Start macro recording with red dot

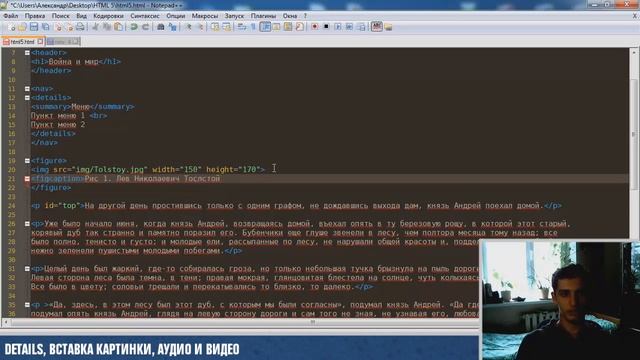[x=315, y=27]
